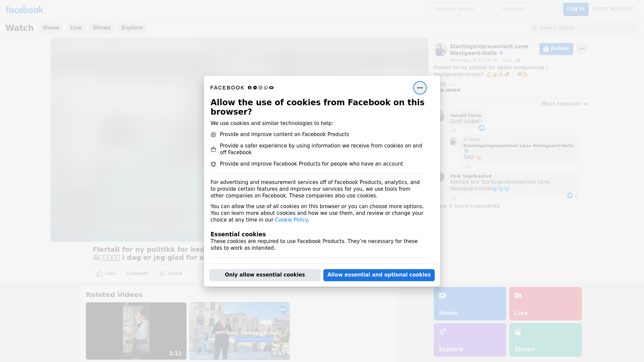Expand post text with See more
644x362 pixels.
(449, 90)
